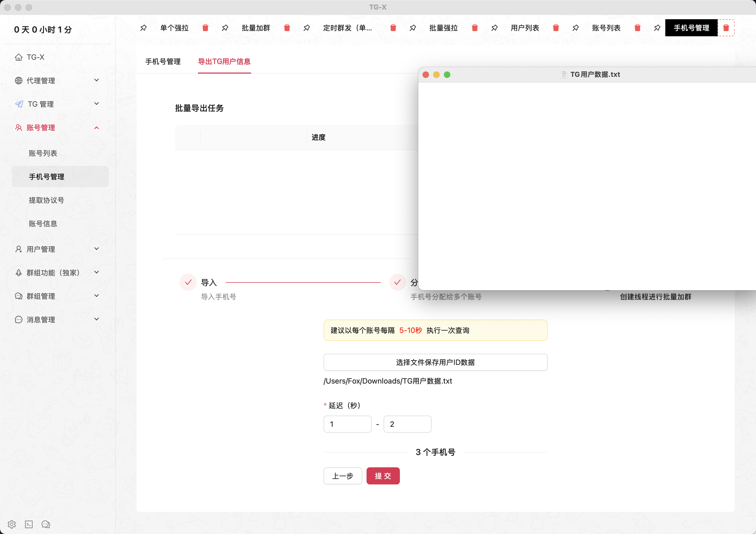Click the globe icon for 代理管理
The width and height of the screenshot is (756, 534).
click(x=19, y=81)
